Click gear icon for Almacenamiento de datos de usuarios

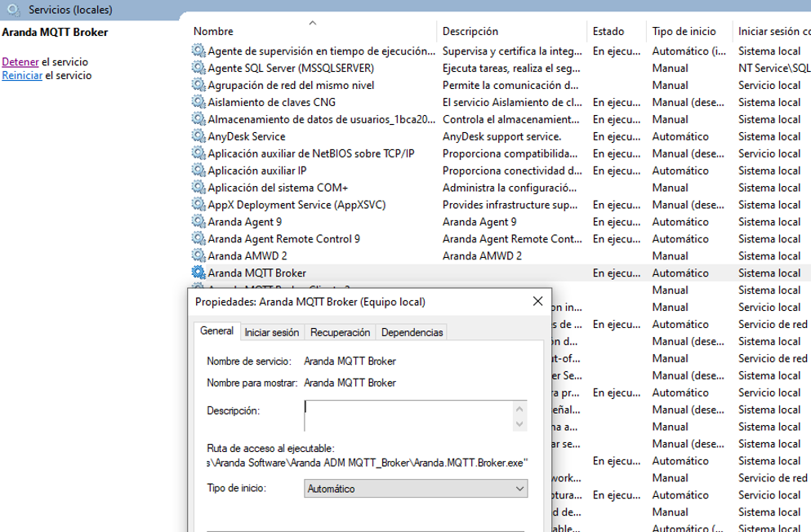point(198,119)
